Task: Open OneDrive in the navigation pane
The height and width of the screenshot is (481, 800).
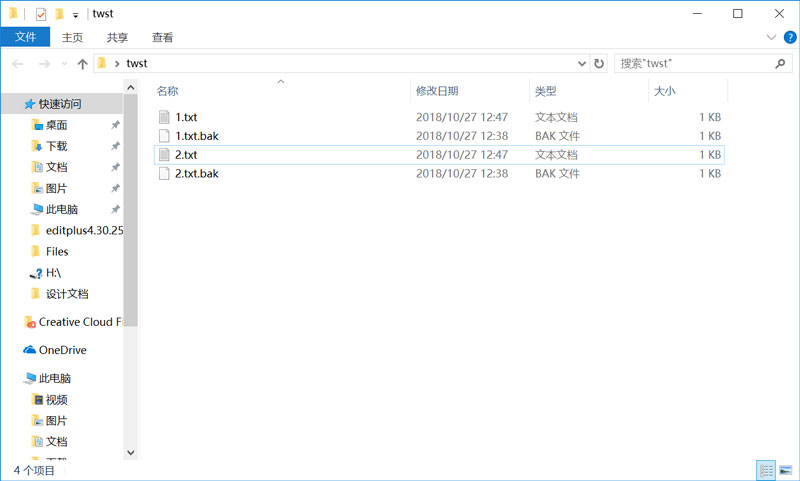Action: pos(62,350)
